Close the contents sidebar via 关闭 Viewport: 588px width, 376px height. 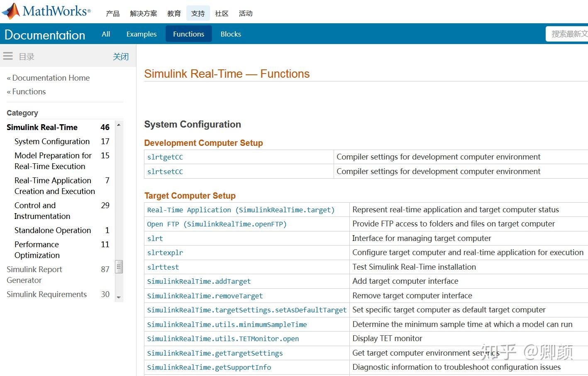pyautogui.click(x=121, y=57)
